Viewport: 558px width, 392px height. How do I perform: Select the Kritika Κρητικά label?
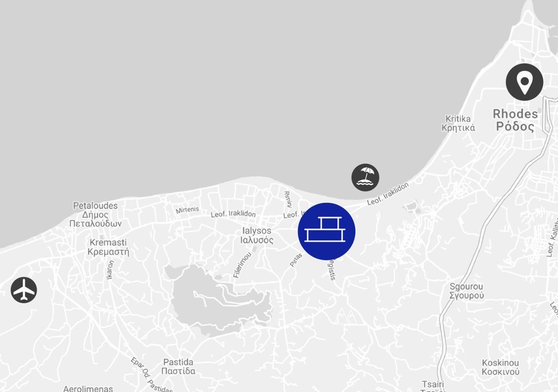[458, 123]
